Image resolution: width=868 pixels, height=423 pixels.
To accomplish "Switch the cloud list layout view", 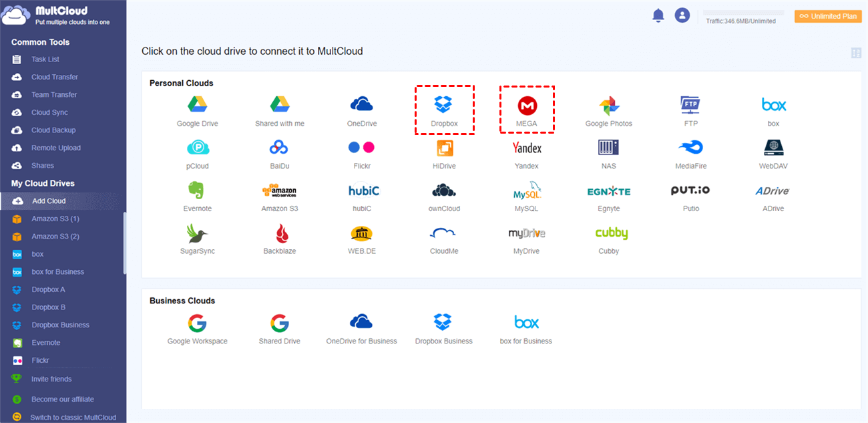I will point(856,53).
